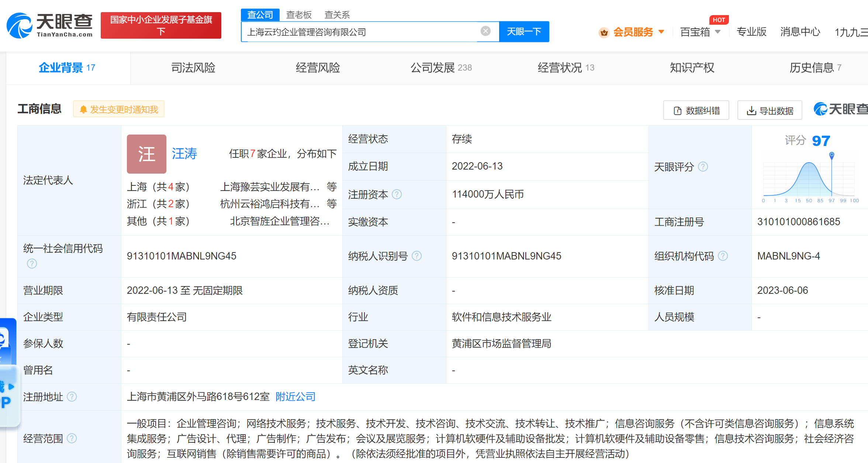Expand the 会员服务 dropdown arrow
The height and width of the screenshot is (463, 868).
pos(661,32)
